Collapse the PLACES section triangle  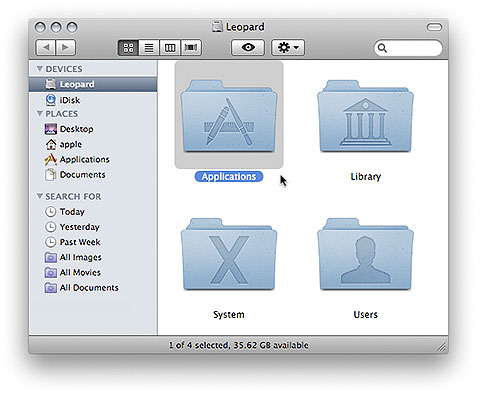click(x=40, y=114)
